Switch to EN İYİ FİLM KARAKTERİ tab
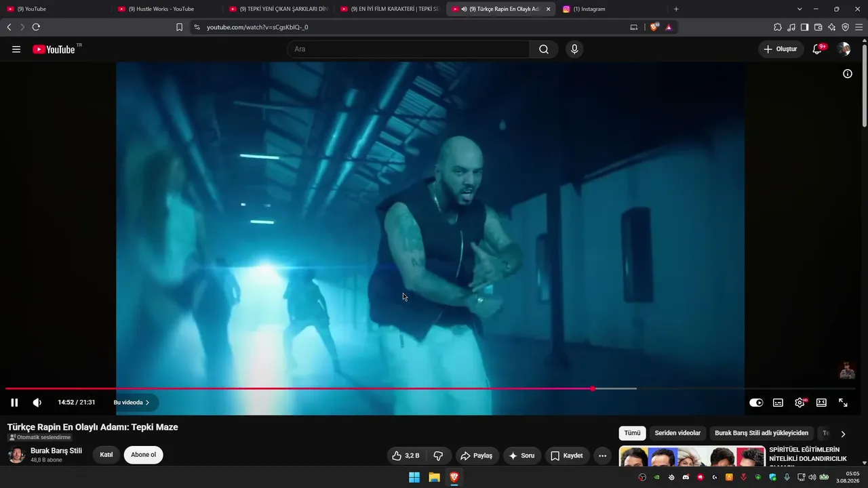The height and width of the screenshot is (488, 868). click(389, 9)
